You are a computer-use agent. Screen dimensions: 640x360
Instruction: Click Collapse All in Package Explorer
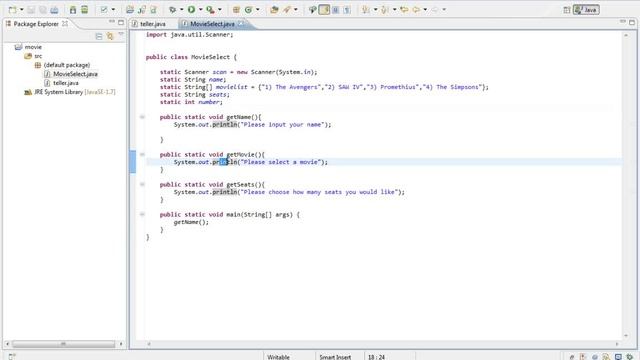pyautogui.click(x=99, y=37)
